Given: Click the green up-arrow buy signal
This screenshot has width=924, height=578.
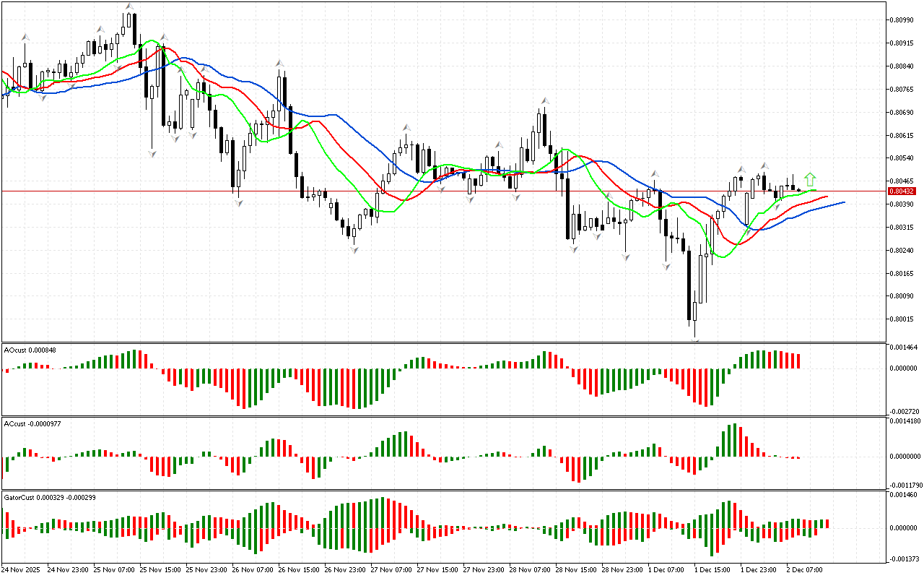Looking at the screenshot, I should click(x=811, y=178).
